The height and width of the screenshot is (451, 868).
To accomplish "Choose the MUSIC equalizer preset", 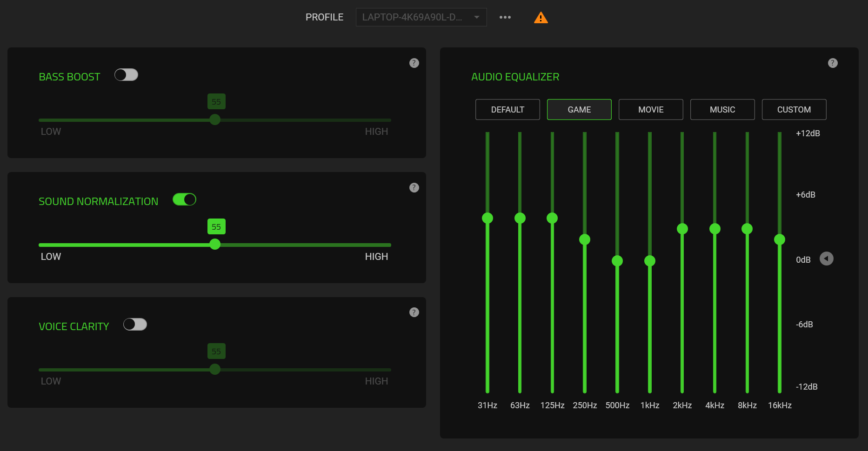I will coord(722,109).
